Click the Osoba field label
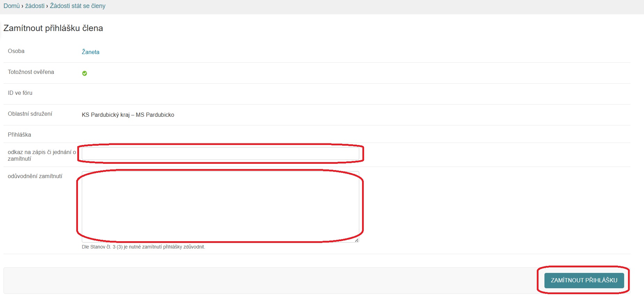Image resolution: width=644 pixels, height=298 pixels. tap(16, 51)
